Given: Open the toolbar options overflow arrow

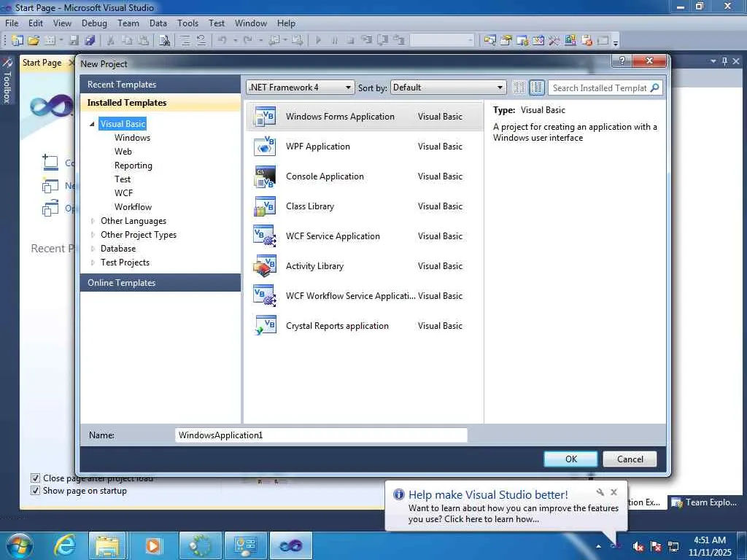Looking at the screenshot, I should [x=616, y=42].
